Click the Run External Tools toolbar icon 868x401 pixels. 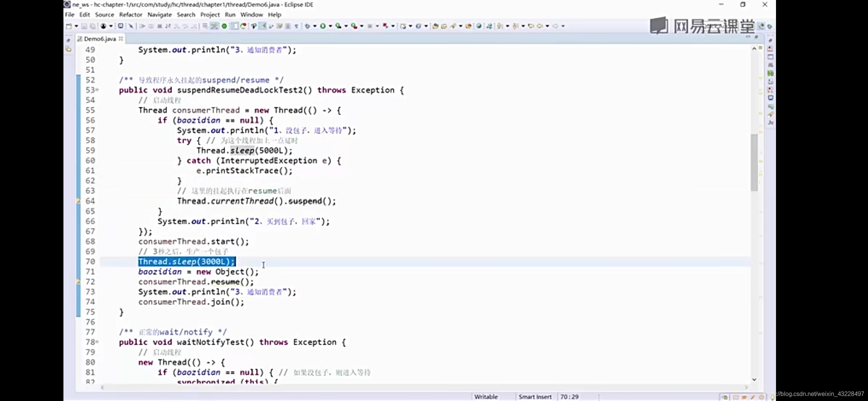pos(355,26)
